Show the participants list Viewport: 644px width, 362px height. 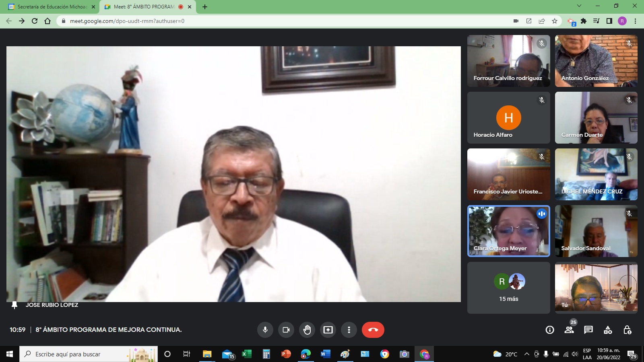point(569,330)
